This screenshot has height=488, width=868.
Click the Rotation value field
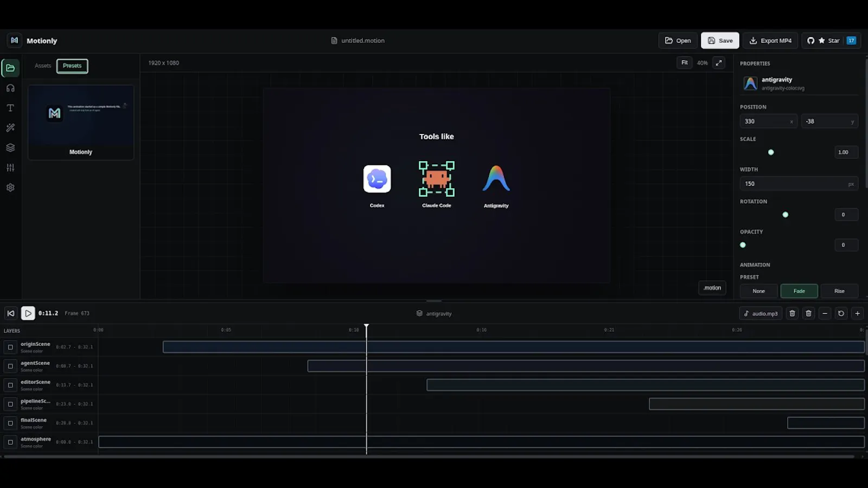846,215
